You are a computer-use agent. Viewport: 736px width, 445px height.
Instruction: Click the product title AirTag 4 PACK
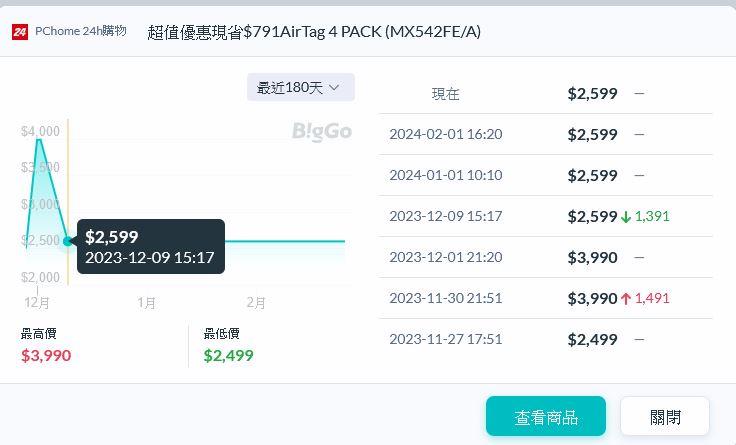click(x=314, y=32)
